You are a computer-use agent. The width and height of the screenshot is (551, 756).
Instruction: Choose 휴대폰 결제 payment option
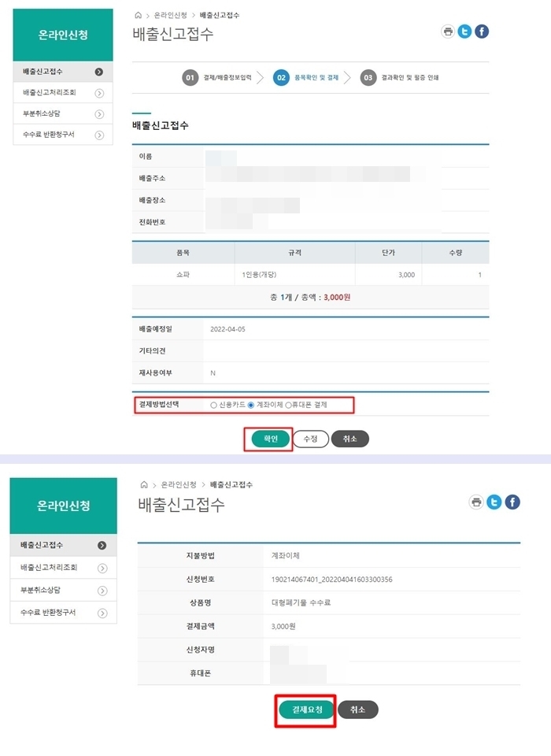290,404
